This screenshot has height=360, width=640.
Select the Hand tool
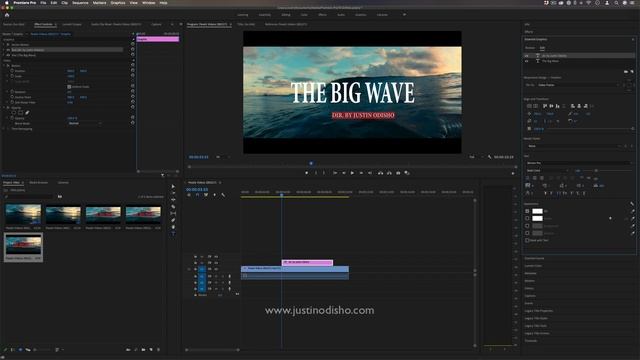173,227
